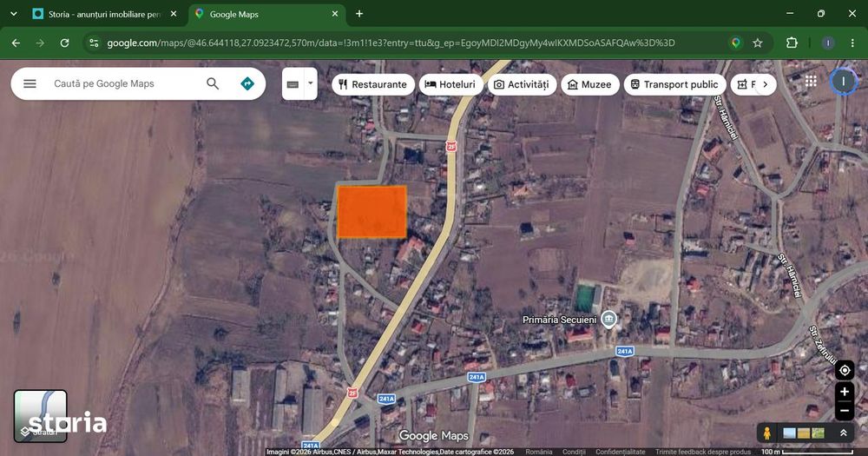868x456 pixels.
Task: Switch layers using the Straturi thumbnail
Action: (41, 416)
